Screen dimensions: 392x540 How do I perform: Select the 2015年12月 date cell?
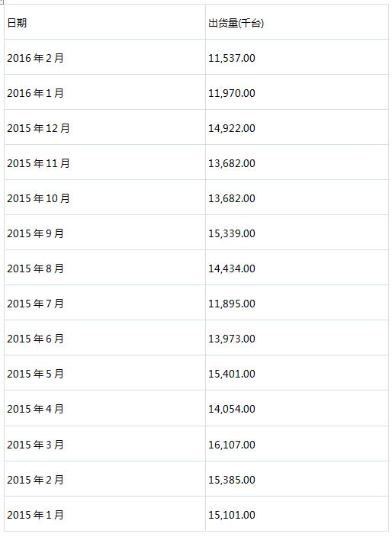[104, 127]
